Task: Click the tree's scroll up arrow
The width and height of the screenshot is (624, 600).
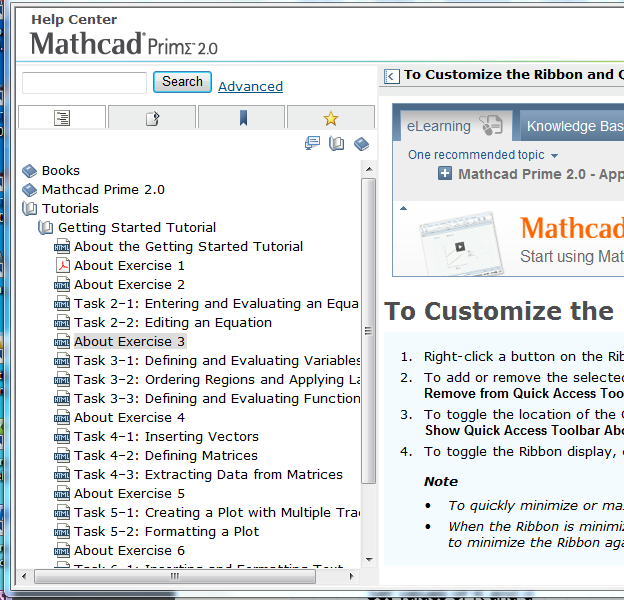Action: point(369,169)
